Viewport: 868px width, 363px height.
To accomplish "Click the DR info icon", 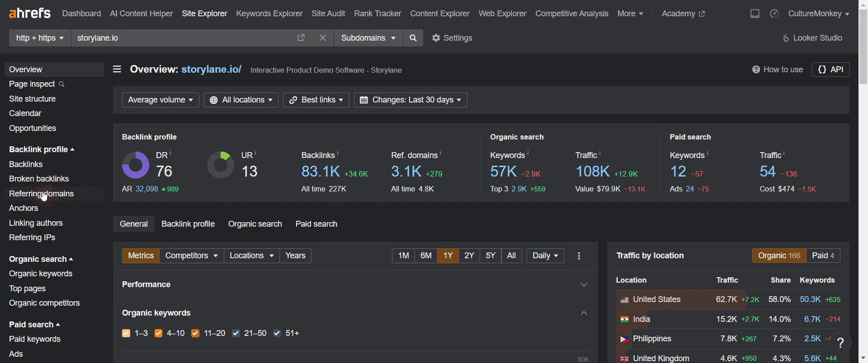I will (170, 153).
